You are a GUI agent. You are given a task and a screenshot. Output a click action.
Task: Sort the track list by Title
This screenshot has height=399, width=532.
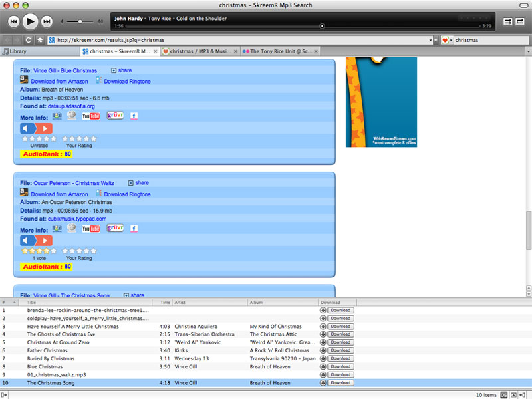(x=85, y=303)
